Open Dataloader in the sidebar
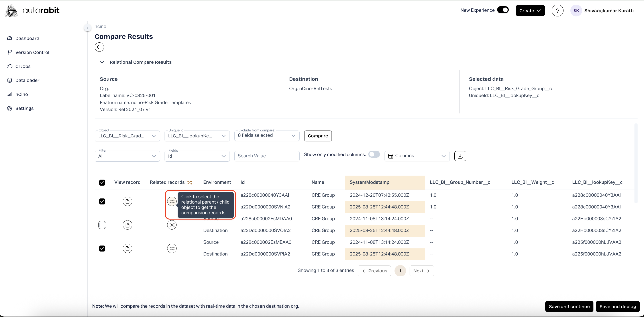The height and width of the screenshot is (317, 644). tap(27, 80)
